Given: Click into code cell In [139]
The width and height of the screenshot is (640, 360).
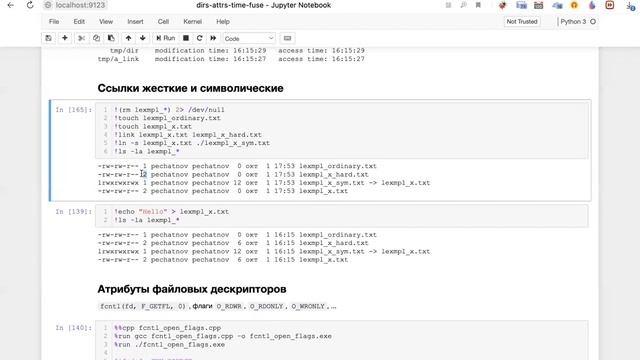Looking at the screenshot, I should [x=342, y=216].
